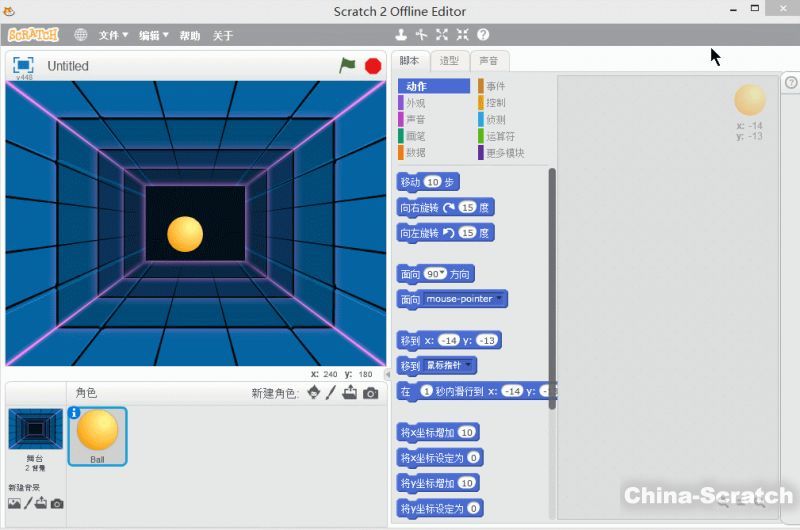This screenshot has width=800, height=530.
Task: Select the 控制 block category
Action: [x=495, y=103]
